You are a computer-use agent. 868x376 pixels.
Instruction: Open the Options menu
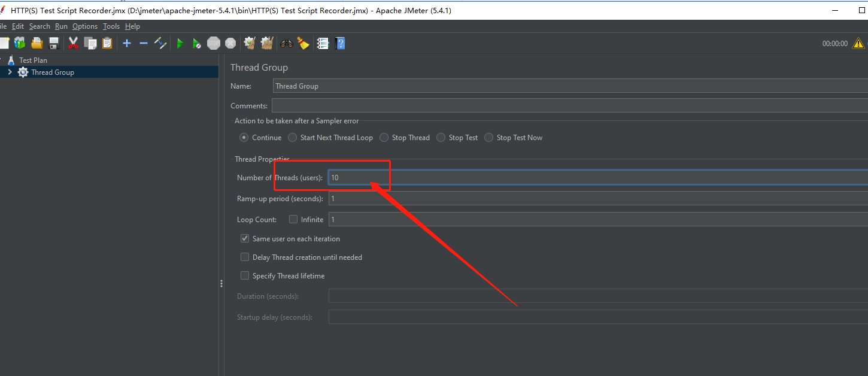click(x=85, y=26)
